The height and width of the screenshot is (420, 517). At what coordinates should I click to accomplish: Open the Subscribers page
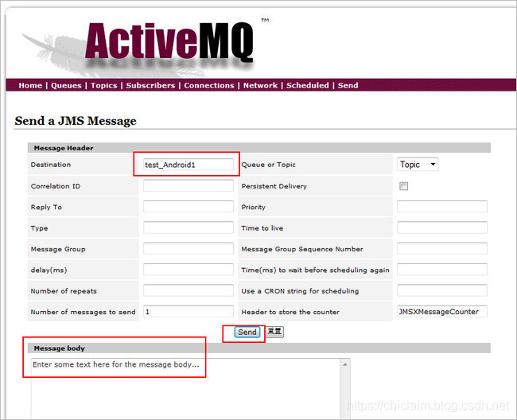point(150,85)
